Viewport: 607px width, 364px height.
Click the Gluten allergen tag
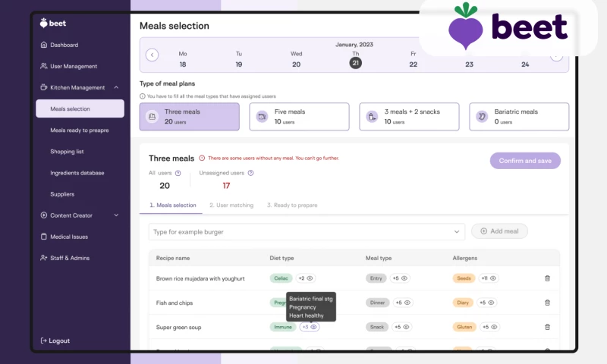pos(464,327)
